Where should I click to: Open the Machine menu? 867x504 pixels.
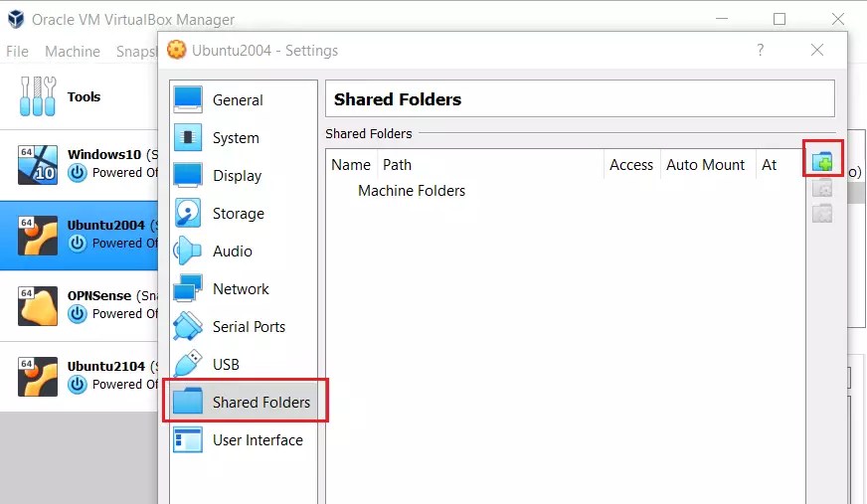click(73, 52)
